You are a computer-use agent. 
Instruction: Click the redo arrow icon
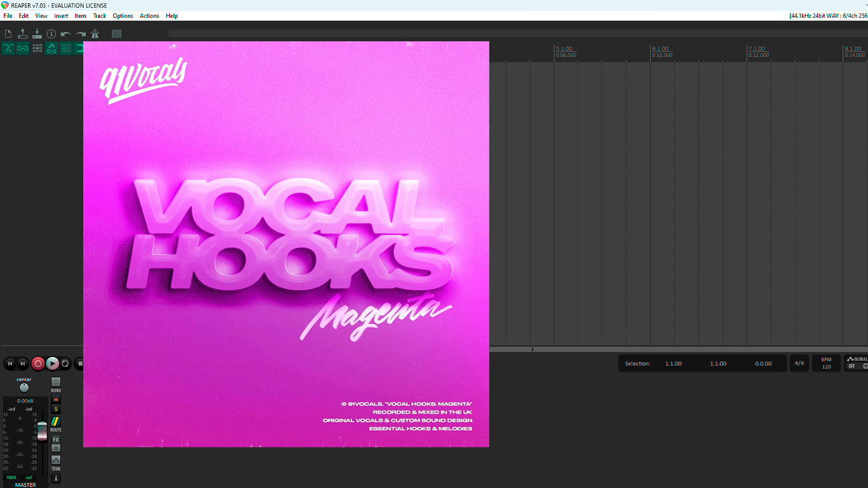pos(81,34)
